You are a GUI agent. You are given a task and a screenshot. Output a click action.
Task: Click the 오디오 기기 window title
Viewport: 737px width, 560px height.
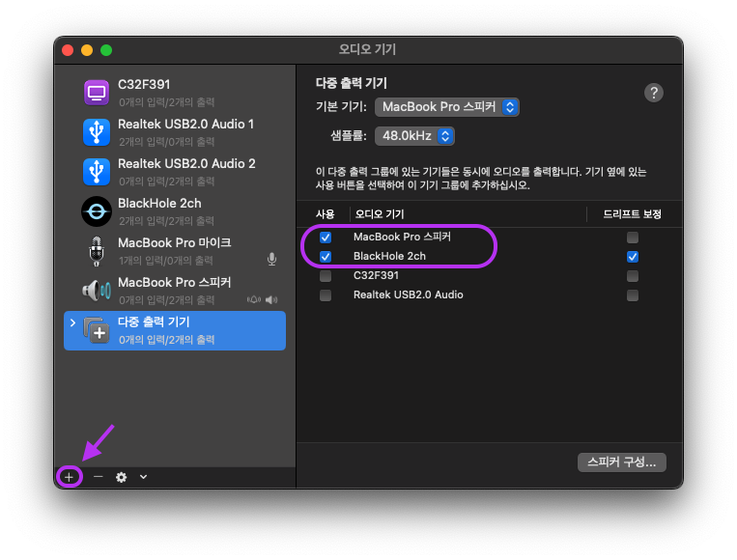coord(368,49)
